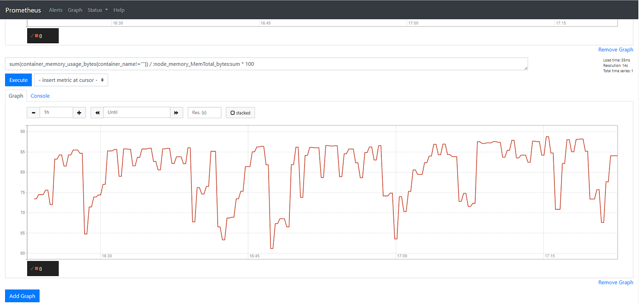Open the Alerts page
Image resolution: width=644 pixels, height=305 pixels.
click(x=56, y=10)
